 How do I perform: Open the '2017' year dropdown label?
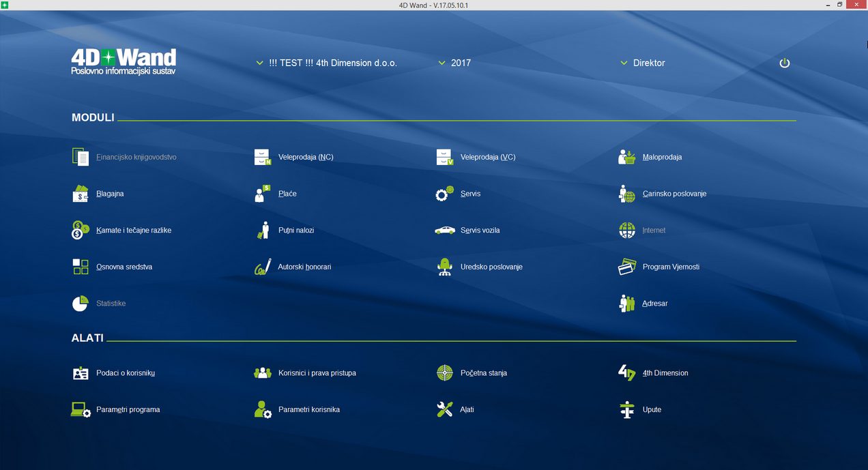pyautogui.click(x=461, y=63)
